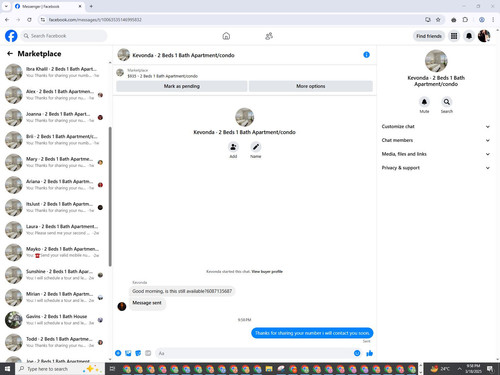The image size is (500, 375).
Task: Click the new tab plus button
Action: click(91, 6)
